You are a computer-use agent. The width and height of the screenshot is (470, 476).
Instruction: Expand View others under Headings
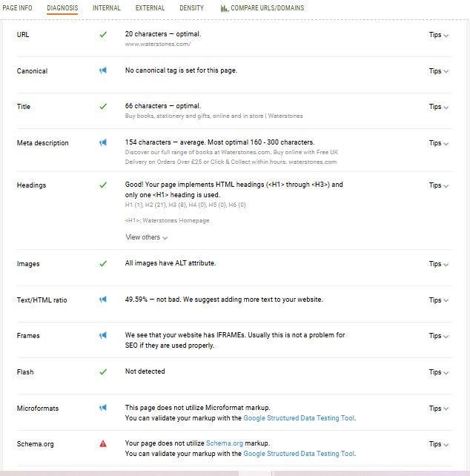coord(147,237)
